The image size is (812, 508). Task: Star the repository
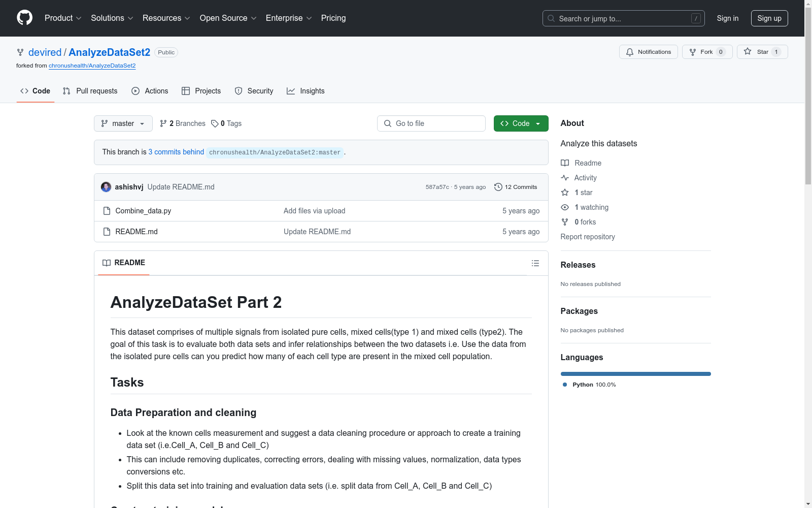click(762, 52)
